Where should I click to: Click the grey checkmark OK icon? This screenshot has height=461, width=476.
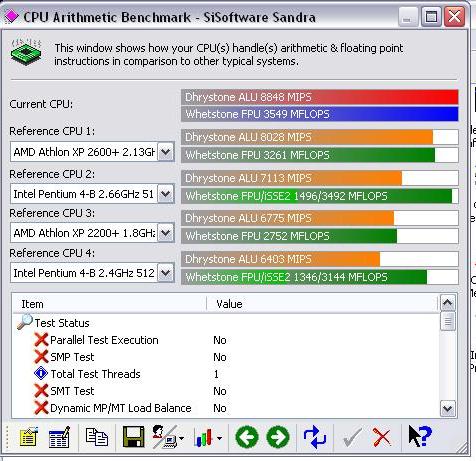pos(352,437)
